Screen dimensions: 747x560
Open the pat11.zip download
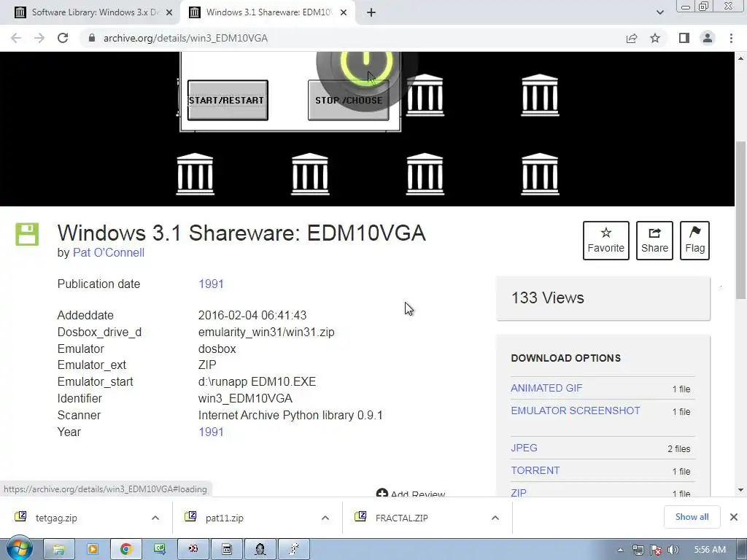225,518
